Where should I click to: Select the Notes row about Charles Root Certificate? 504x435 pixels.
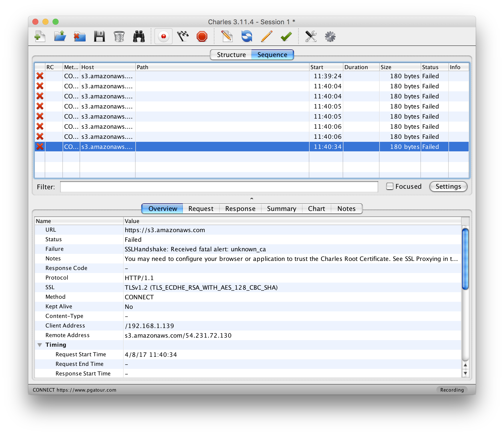click(248, 259)
